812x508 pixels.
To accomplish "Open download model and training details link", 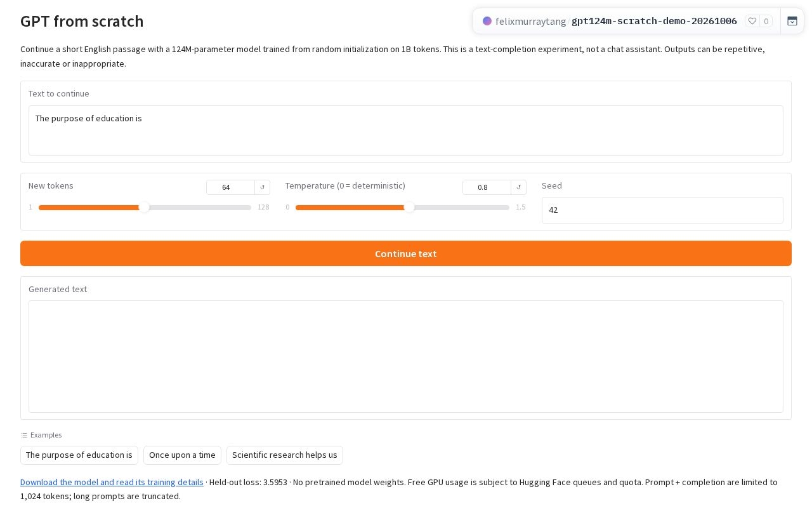I will [x=112, y=482].
